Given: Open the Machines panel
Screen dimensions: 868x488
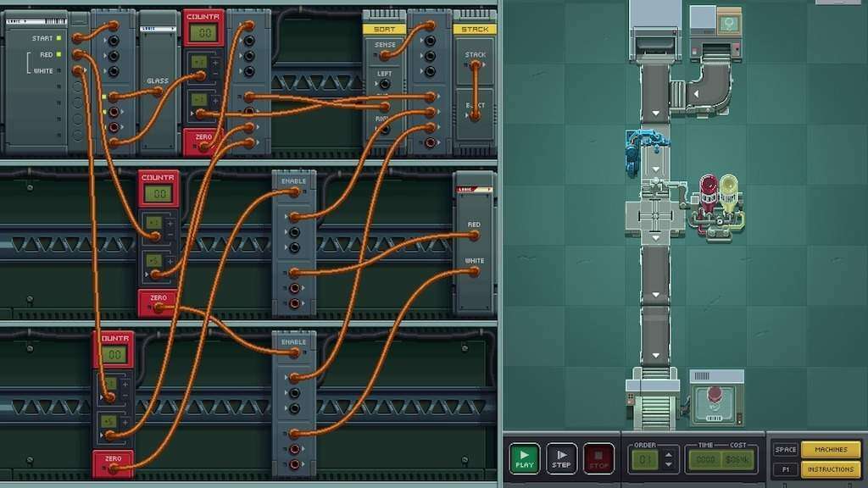Looking at the screenshot, I should click(831, 450).
